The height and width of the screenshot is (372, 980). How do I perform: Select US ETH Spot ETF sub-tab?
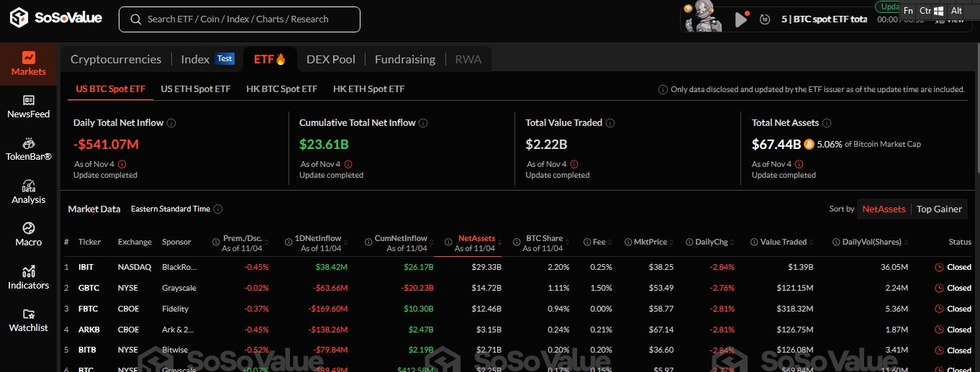point(196,89)
